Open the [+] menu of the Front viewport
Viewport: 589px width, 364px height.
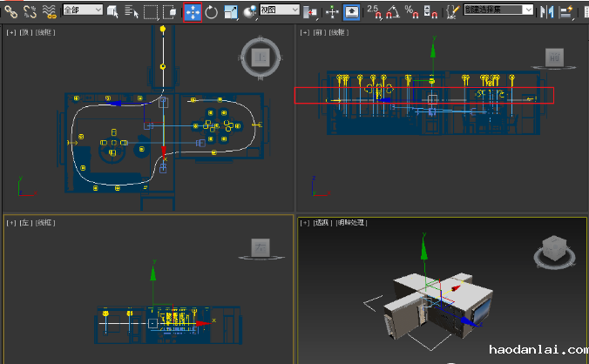point(305,32)
